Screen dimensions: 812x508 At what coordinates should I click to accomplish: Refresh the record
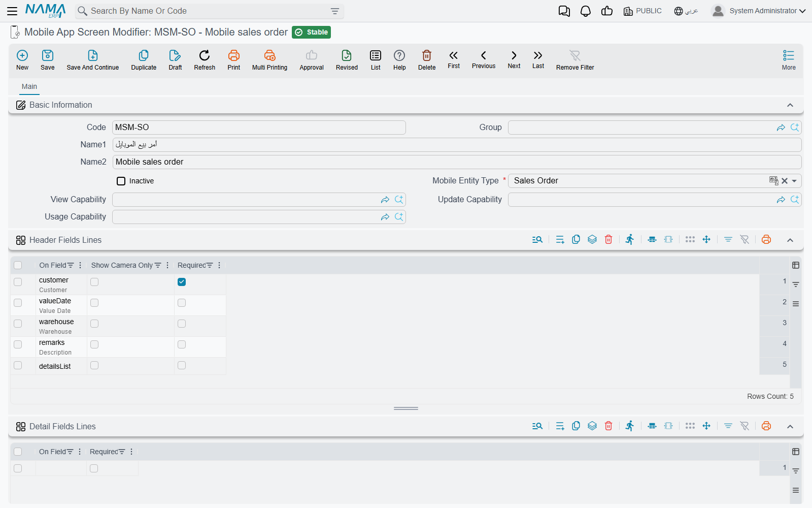[x=205, y=60]
